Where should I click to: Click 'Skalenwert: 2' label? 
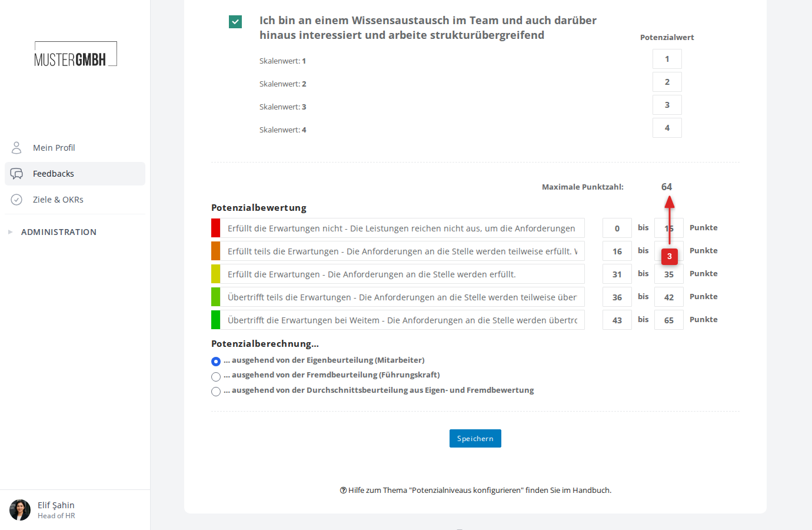[283, 84]
